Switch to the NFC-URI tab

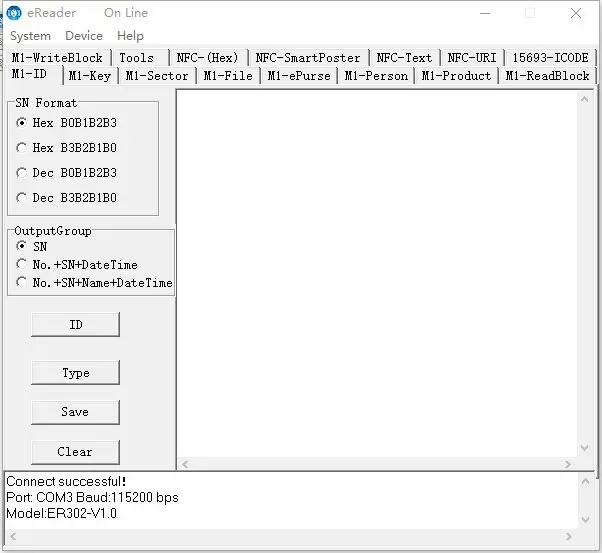pos(472,58)
